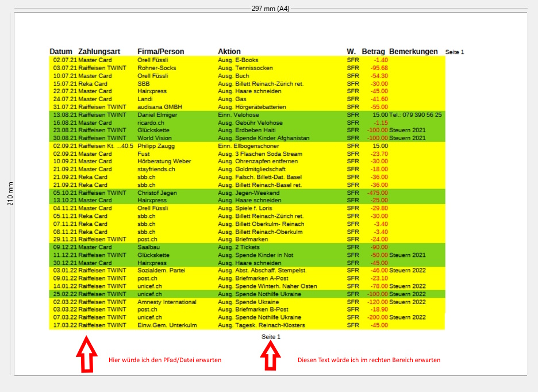Screen dimensions: 538x392
Task: Select 'Ausg. Hörgerätebatterien' action cell
Action: [252, 107]
